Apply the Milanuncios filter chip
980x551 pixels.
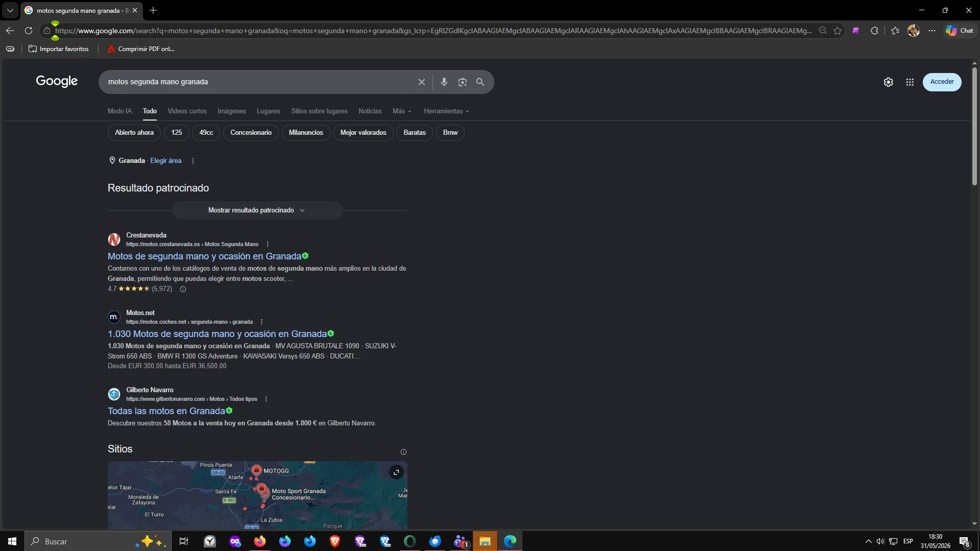pyautogui.click(x=306, y=133)
